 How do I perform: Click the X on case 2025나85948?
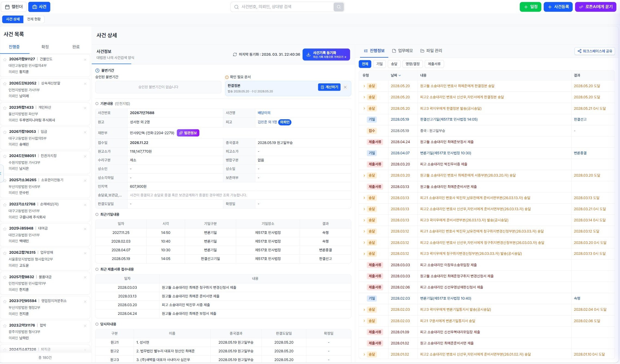(85, 229)
